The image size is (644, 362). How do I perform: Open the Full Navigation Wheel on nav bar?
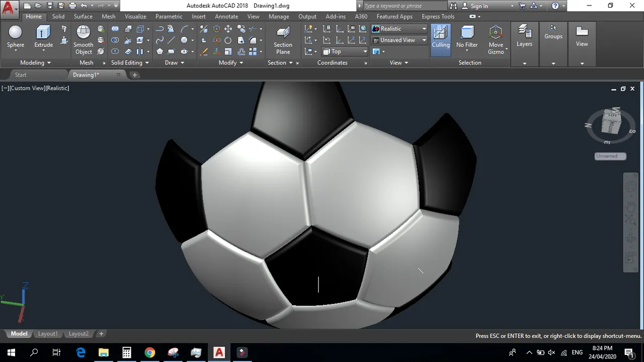(630, 187)
